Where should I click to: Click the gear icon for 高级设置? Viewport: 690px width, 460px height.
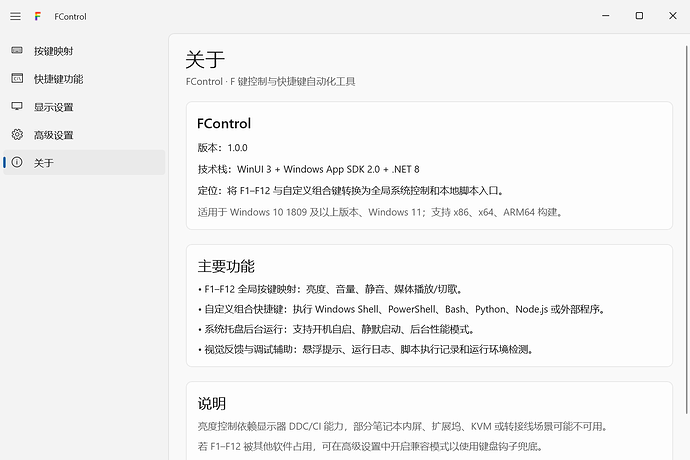pyautogui.click(x=17, y=134)
